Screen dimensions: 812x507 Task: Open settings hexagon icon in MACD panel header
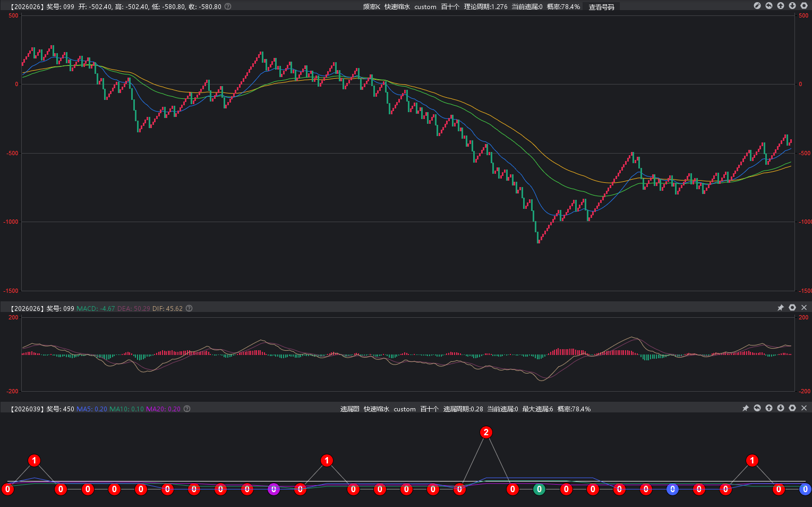pos(792,308)
